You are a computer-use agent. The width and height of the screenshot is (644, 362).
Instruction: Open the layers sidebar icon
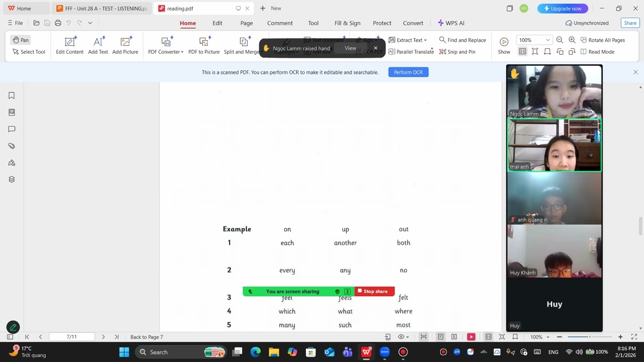click(12, 179)
